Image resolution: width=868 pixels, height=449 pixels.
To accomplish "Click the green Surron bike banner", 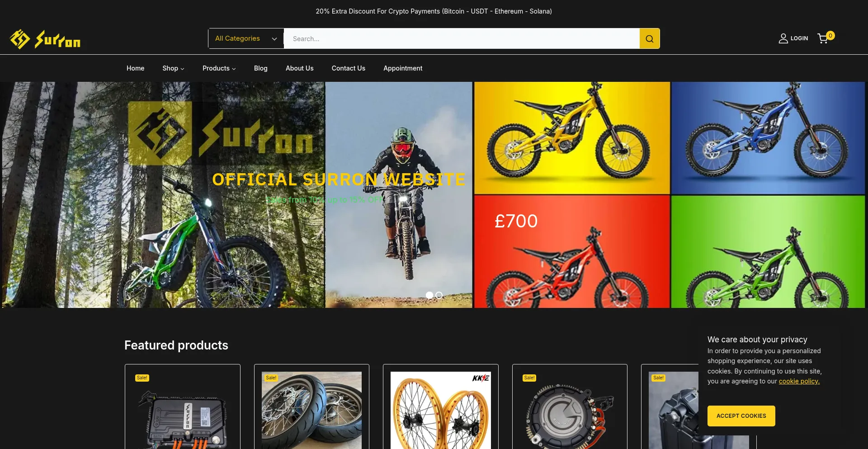I will point(768,251).
